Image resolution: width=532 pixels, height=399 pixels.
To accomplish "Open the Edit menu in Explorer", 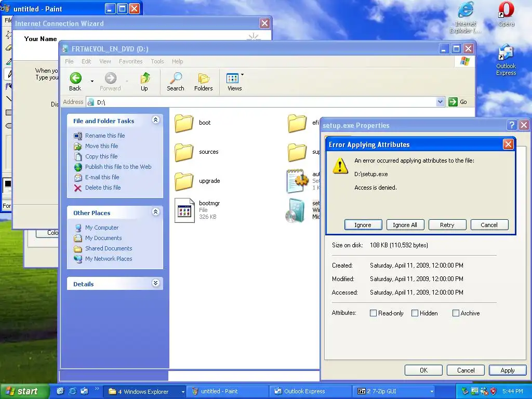I will click(86, 61).
